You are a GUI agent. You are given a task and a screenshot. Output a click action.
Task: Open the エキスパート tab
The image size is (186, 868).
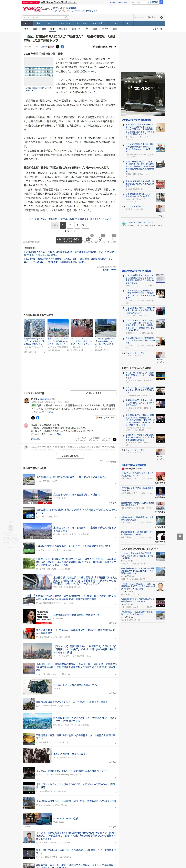coord(64,24)
